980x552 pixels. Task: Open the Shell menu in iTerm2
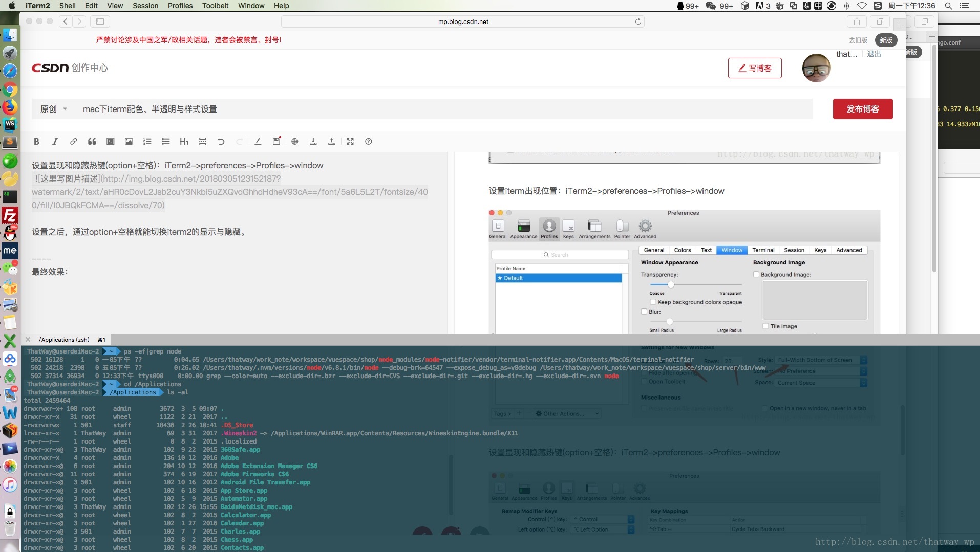point(67,6)
